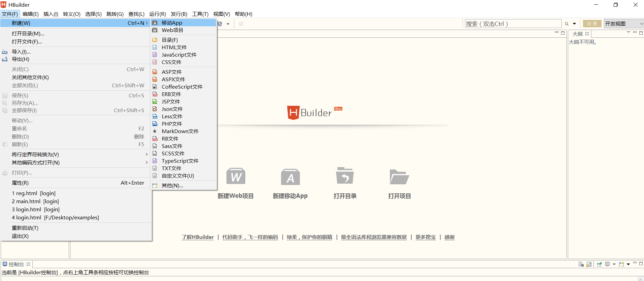Click the 自定义文件(U) icon
644x281 pixels.
(155, 176)
